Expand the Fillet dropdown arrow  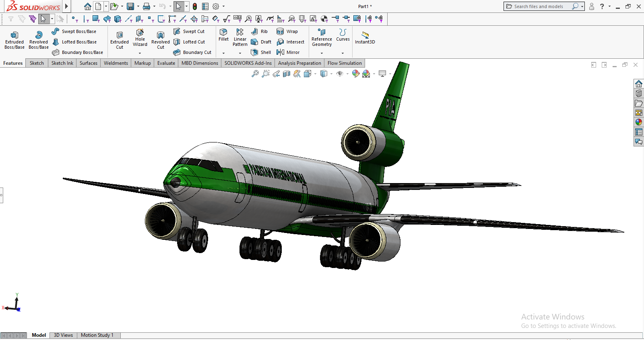click(224, 53)
